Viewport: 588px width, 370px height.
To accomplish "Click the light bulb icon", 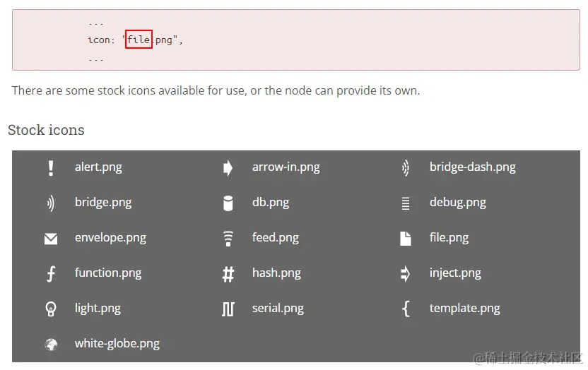I will [x=51, y=309].
